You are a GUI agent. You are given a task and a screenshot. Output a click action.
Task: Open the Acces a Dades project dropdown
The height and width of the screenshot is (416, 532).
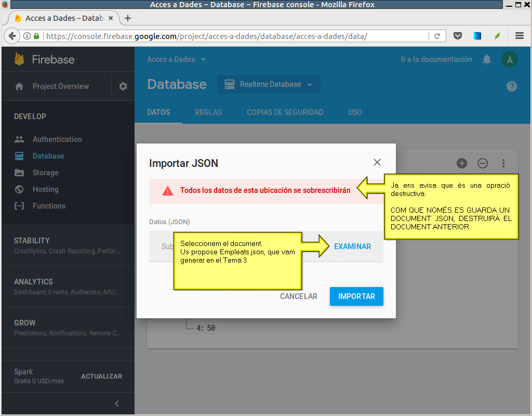177,59
